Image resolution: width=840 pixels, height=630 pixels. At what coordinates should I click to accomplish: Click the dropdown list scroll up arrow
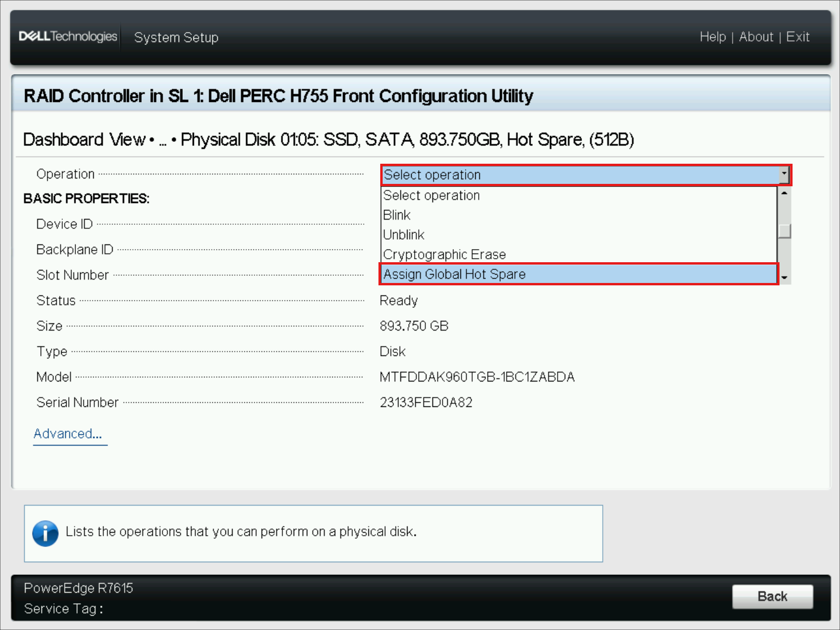tap(784, 193)
